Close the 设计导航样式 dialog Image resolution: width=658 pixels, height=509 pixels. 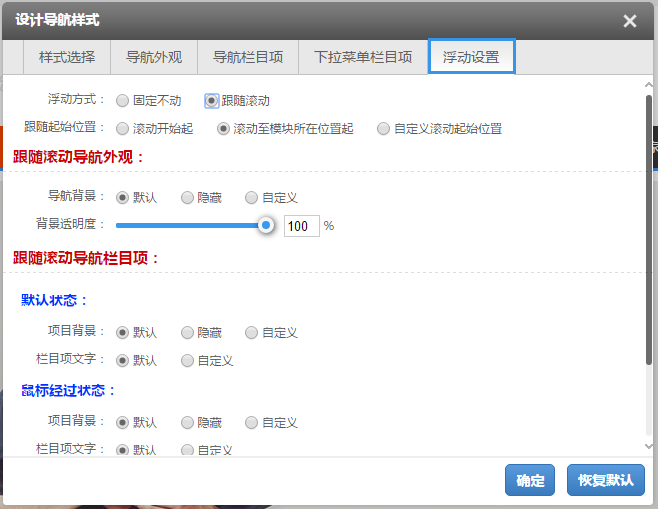tap(629, 21)
